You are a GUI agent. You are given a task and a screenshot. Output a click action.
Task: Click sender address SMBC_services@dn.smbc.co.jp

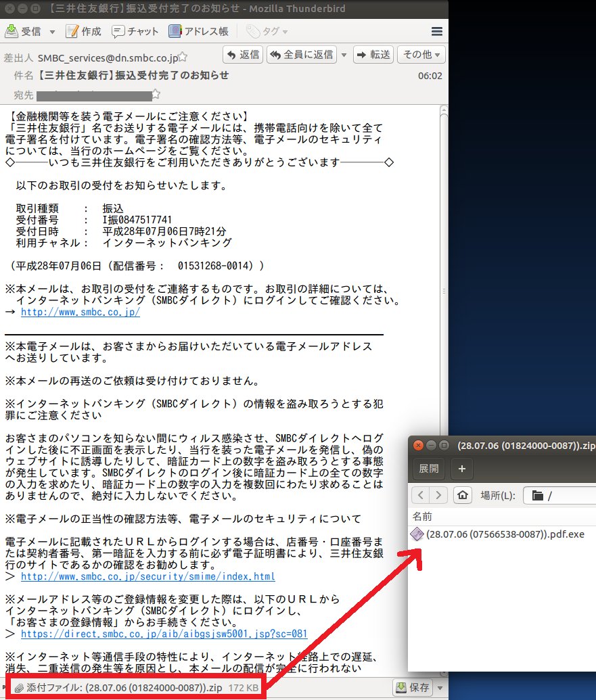(108, 58)
